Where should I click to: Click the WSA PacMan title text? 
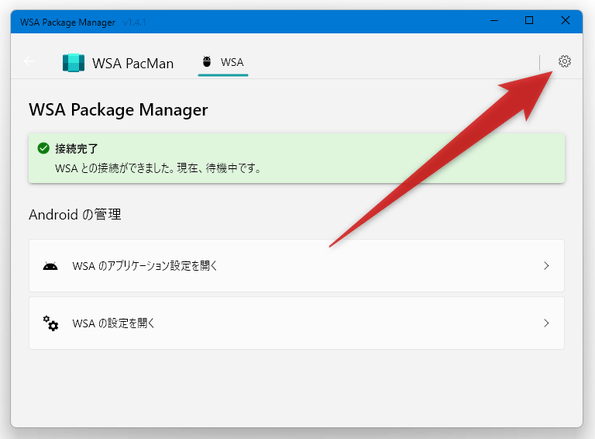pyautogui.click(x=133, y=63)
